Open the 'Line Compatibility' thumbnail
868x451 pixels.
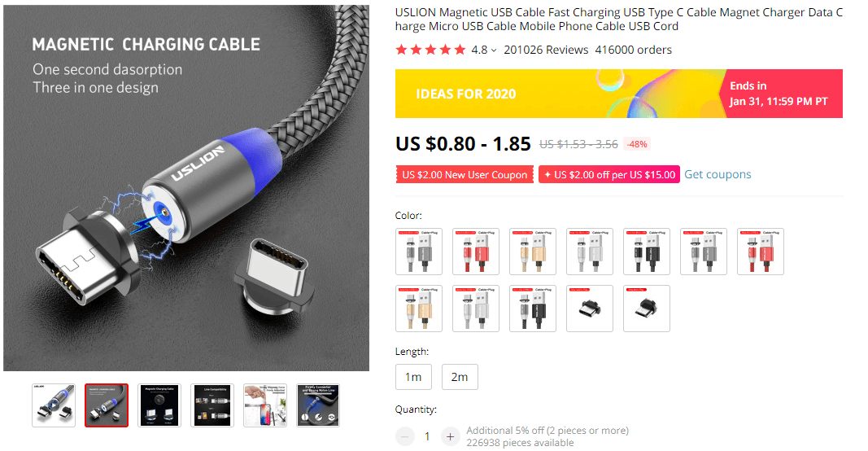point(212,405)
